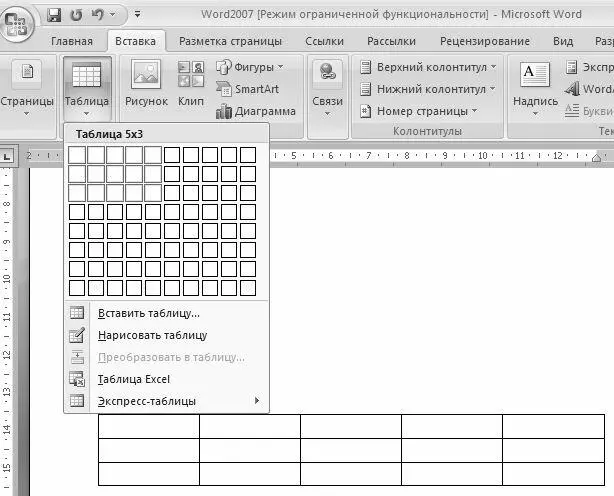The height and width of the screenshot is (496, 614).
Task: Expand the Экспресс-таблицы submenu
Action: click(167, 401)
